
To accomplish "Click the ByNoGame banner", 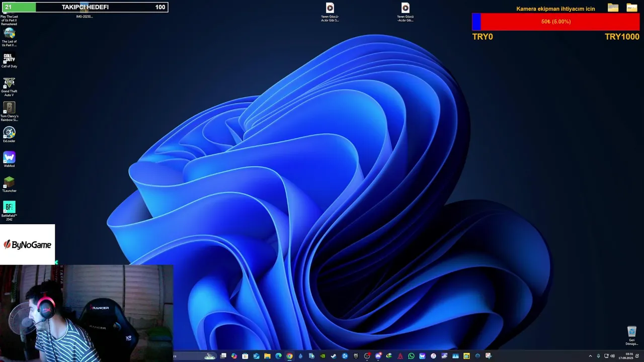I will (27, 244).
